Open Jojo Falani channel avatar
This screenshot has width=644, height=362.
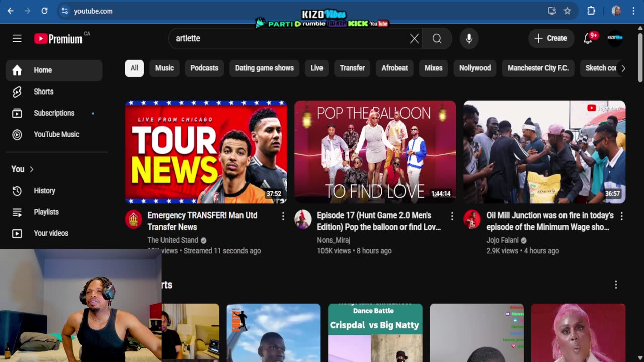point(472,220)
